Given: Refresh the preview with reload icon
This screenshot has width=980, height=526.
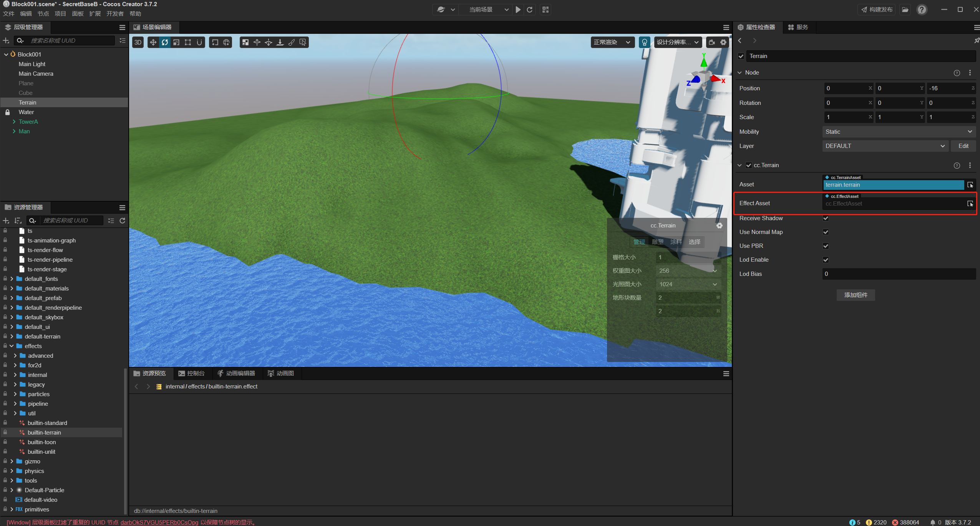Looking at the screenshot, I should click(x=530, y=10).
